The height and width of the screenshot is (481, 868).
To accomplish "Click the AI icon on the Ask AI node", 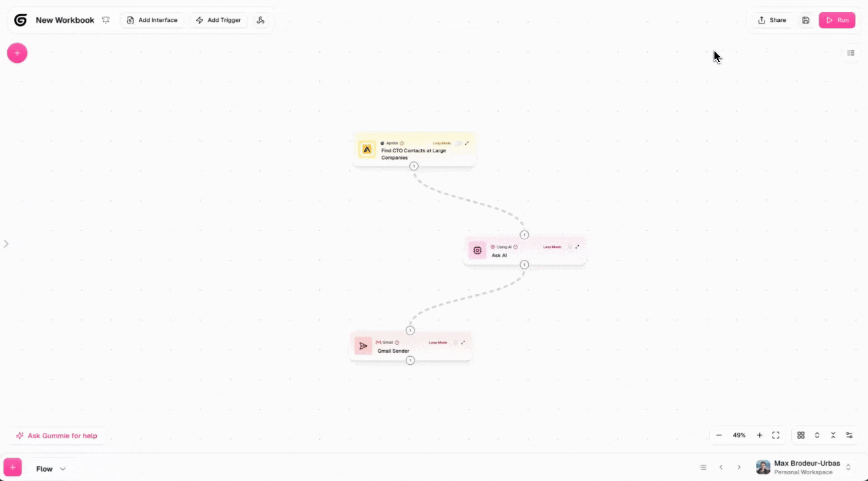I will 477,250.
